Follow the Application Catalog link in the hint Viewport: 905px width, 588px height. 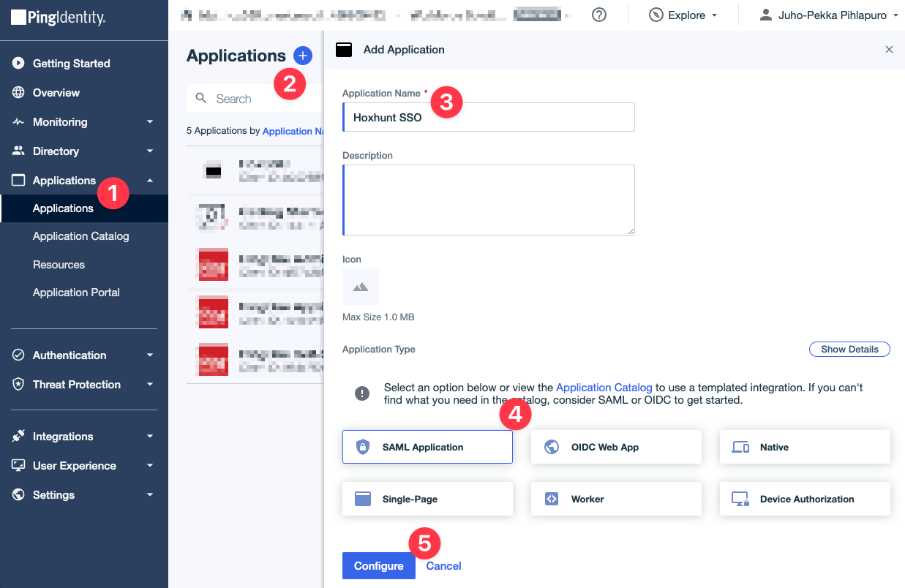point(604,388)
